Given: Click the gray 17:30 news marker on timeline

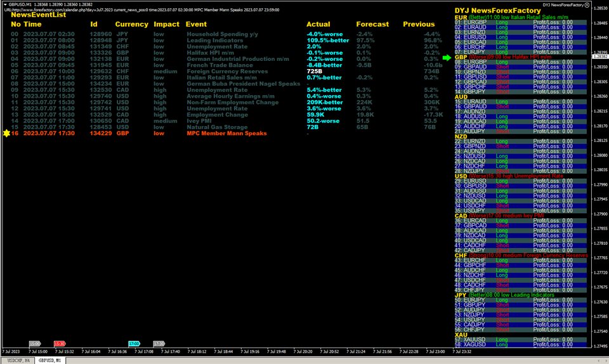Looking at the screenshot, I should pos(159,344).
